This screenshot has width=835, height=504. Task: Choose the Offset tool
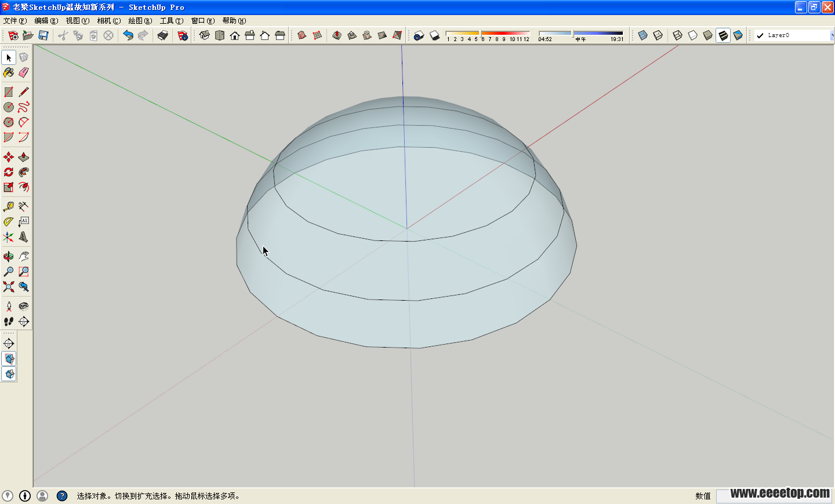[x=24, y=187]
